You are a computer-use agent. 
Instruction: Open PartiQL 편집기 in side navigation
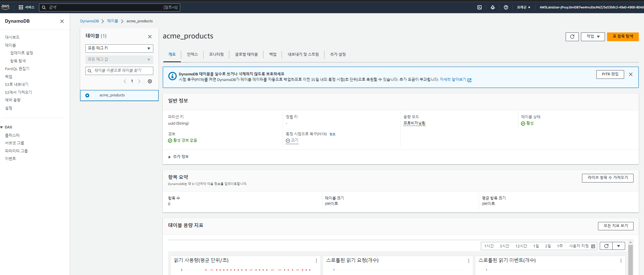point(17,69)
